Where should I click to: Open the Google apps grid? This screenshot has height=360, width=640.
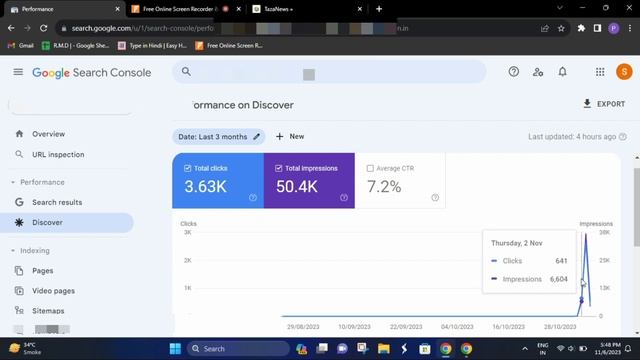600,72
